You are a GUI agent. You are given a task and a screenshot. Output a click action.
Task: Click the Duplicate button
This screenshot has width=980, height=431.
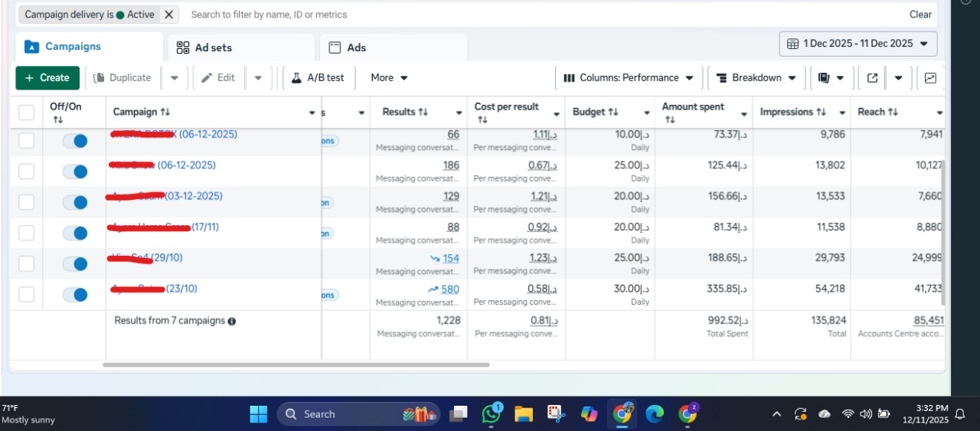tap(122, 78)
